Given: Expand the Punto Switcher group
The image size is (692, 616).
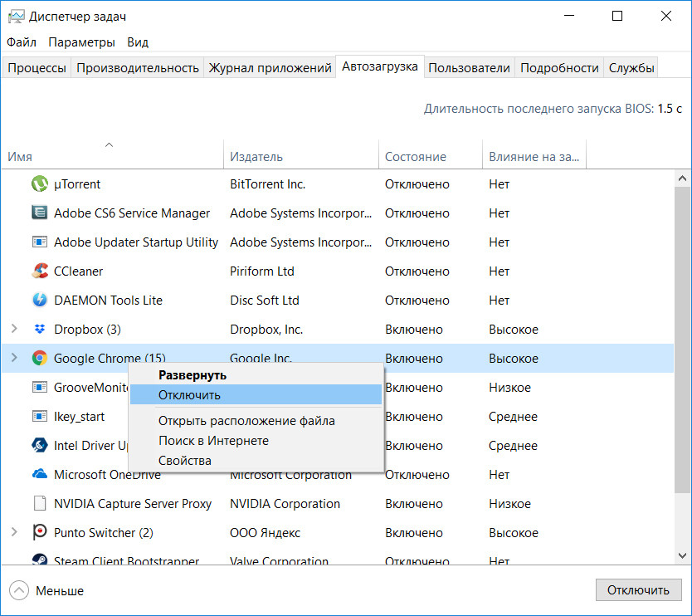Looking at the screenshot, I should click(14, 533).
